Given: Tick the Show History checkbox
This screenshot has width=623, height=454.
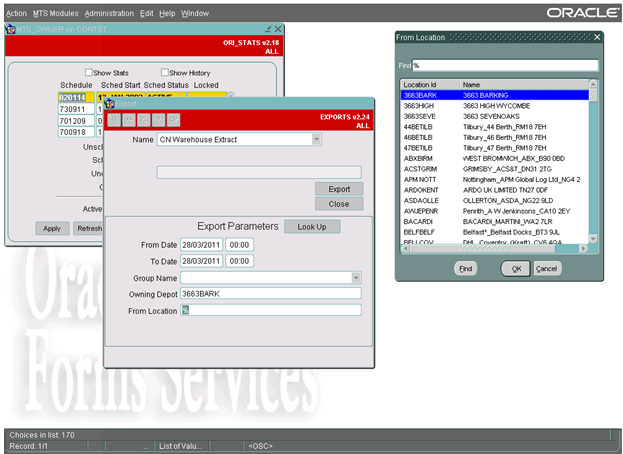Looking at the screenshot, I should tap(164, 72).
